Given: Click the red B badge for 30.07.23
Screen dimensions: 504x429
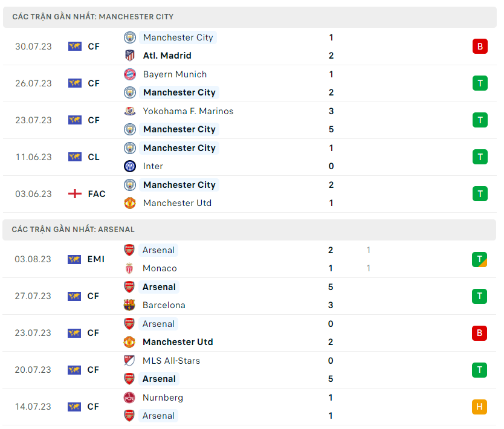Looking at the screenshot, I should pos(480,47).
